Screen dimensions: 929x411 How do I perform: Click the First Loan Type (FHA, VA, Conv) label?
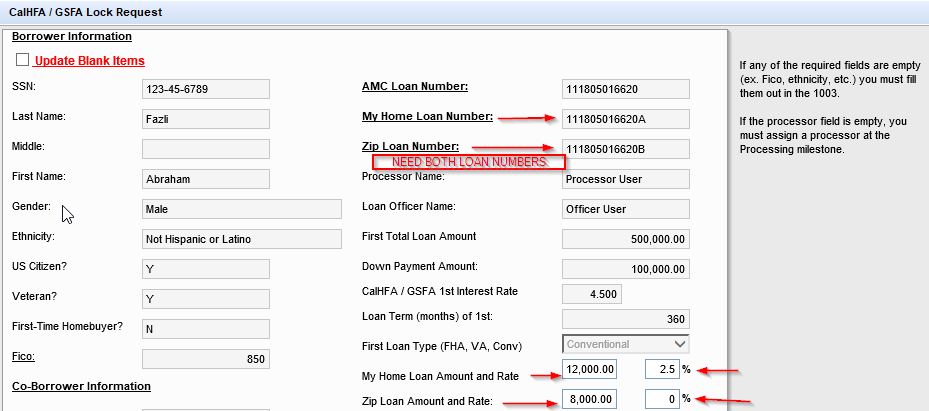coord(441,346)
